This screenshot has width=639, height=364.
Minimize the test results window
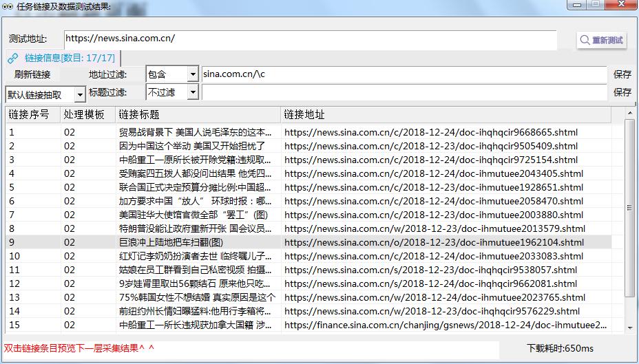[x=576, y=4]
